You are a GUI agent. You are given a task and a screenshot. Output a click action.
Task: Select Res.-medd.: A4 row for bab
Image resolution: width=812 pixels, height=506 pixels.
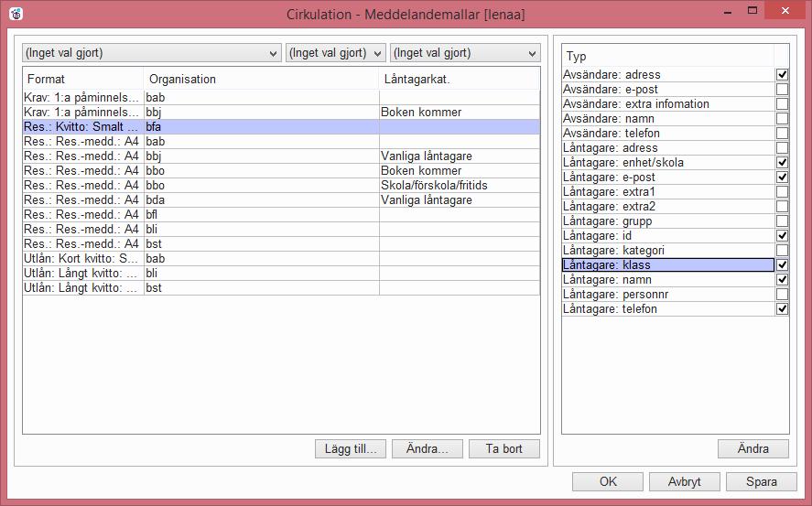tap(281, 141)
